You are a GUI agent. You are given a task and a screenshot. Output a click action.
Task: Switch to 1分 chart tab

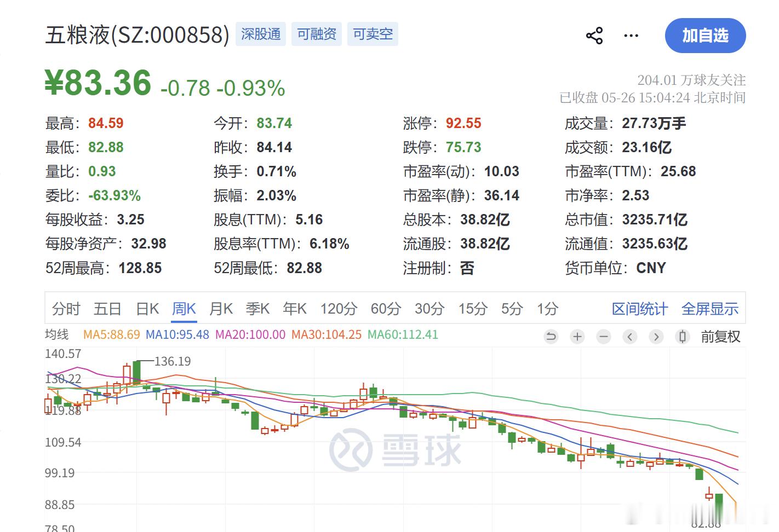point(547,309)
